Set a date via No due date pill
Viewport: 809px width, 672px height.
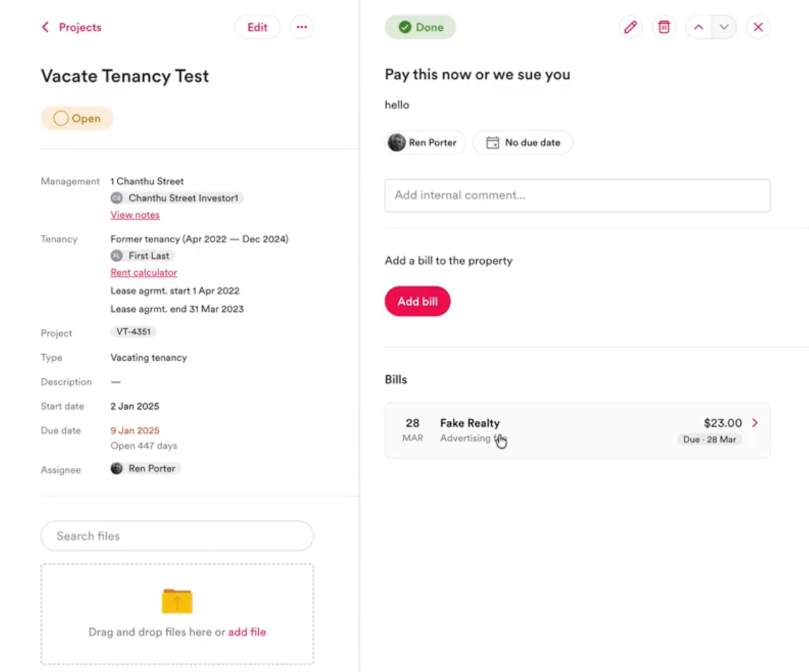(x=523, y=143)
